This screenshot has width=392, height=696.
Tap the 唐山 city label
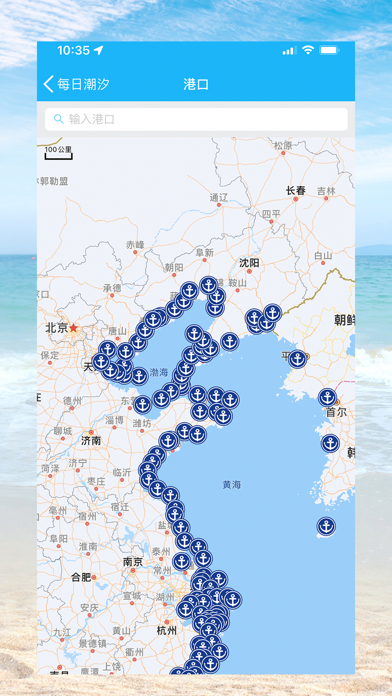117,331
